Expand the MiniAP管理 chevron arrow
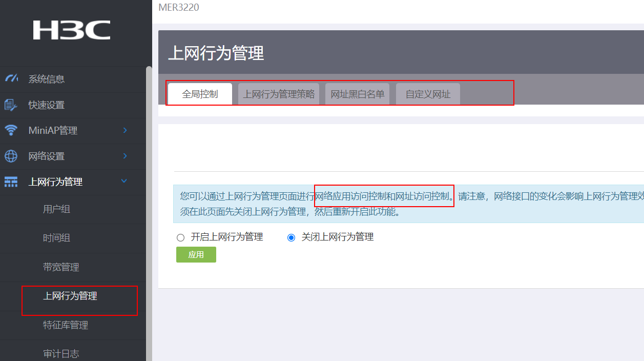Image resolution: width=644 pixels, height=361 pixels. [x=125, y=130]
